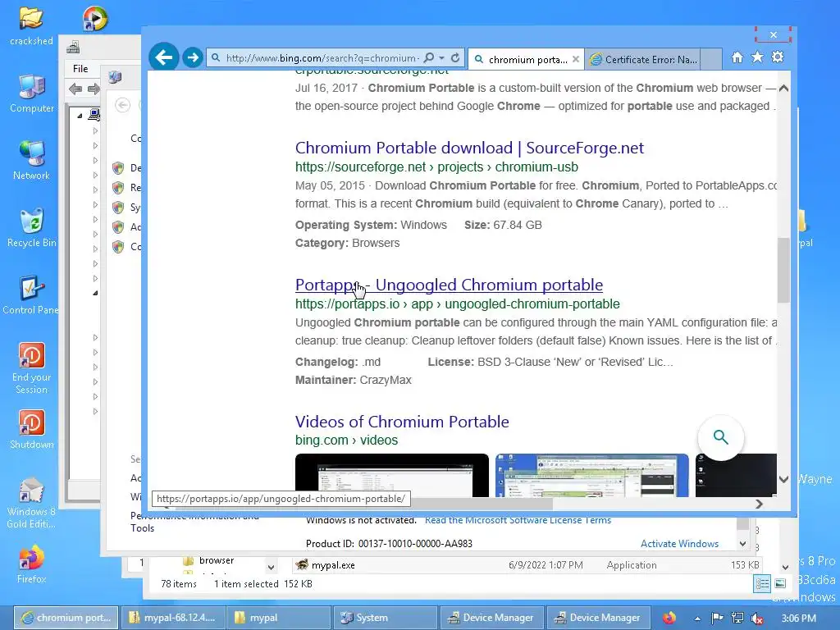The image size is (840, 630).
Task: Click Back arrow in Device Manager toolbar
Action: point(75,89)
